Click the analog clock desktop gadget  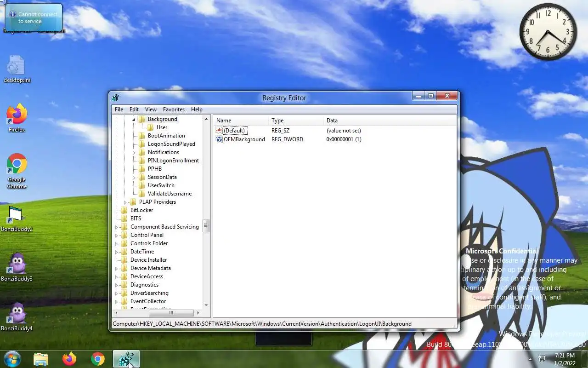click(x=548, y=32)
